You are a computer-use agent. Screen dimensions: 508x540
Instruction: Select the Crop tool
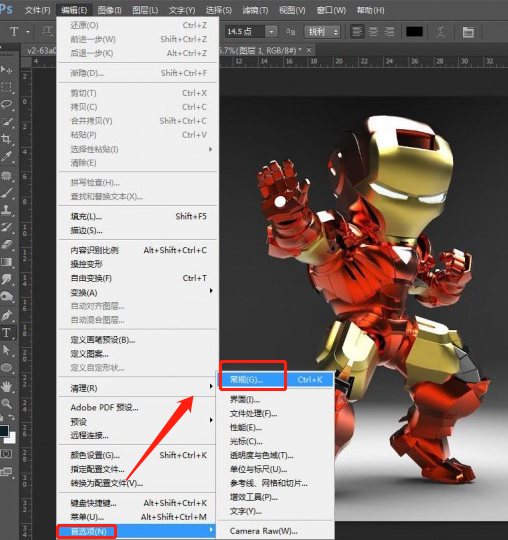tap(6, 139)
